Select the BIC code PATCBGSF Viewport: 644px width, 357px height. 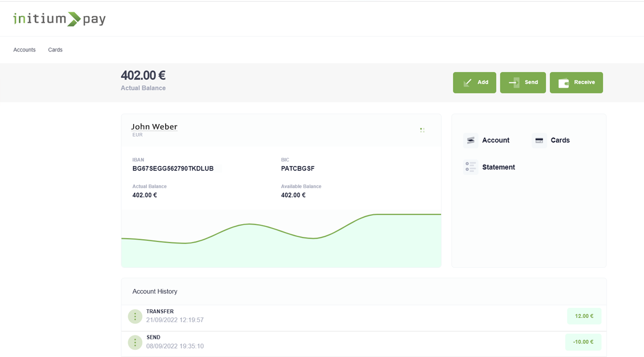pyautogui.click(x=298, y=169)
